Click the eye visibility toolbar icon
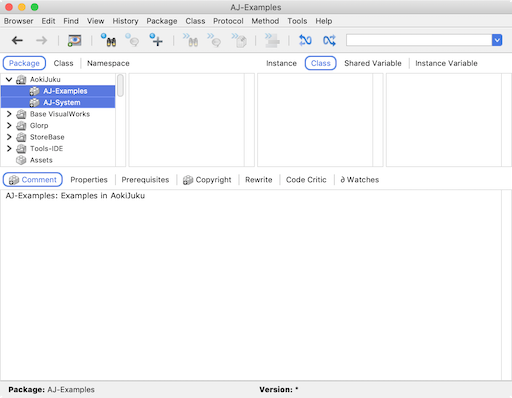512x398 pixels. point(75,41)
